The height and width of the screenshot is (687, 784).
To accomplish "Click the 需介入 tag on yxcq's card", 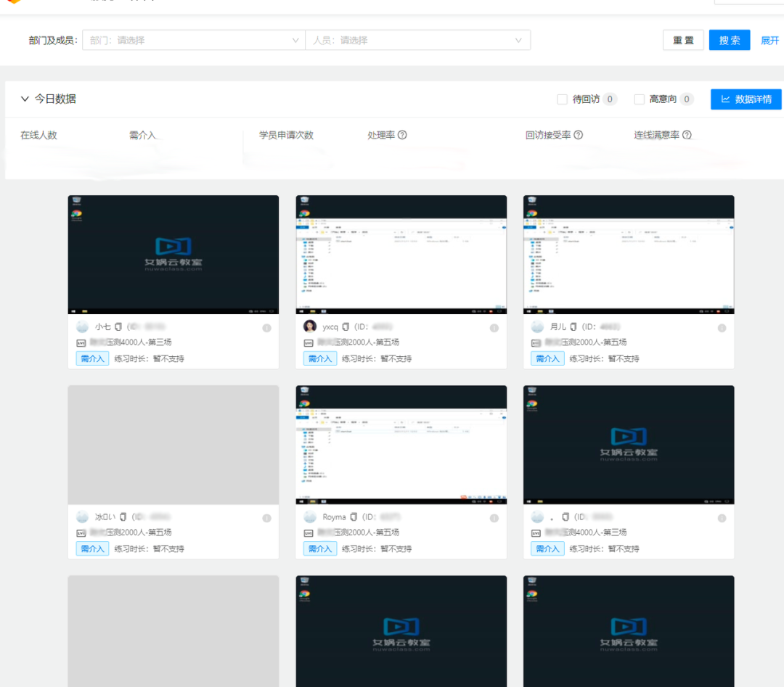I will [x=320, y=359].
